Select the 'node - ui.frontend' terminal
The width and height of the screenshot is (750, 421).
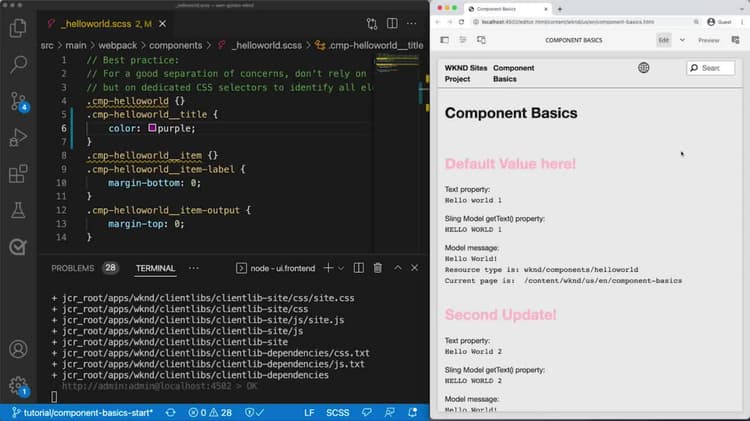point(276,268)
